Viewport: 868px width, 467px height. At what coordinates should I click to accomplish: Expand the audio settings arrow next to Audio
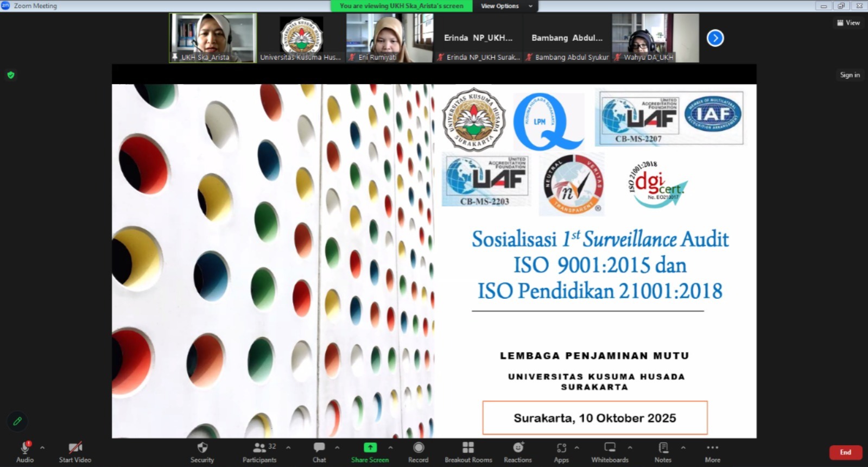pyautogui.click(x=42, y=448)
